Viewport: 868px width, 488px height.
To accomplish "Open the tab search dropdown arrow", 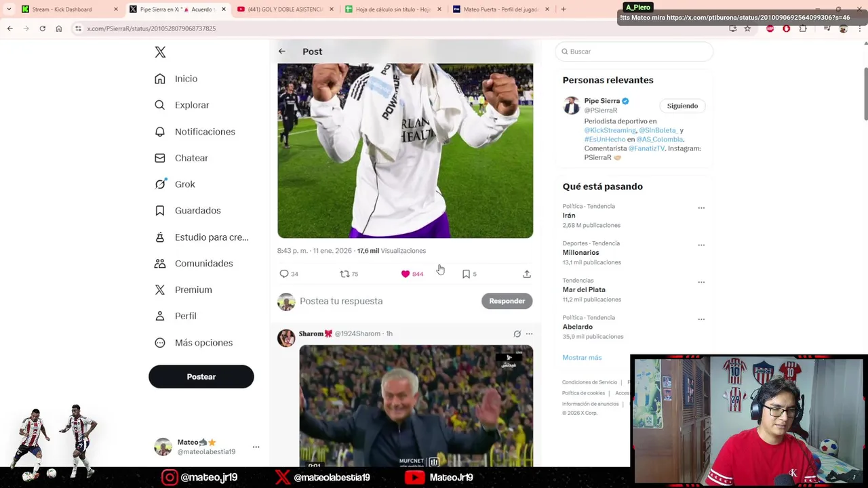I will (x=9, y=9).
